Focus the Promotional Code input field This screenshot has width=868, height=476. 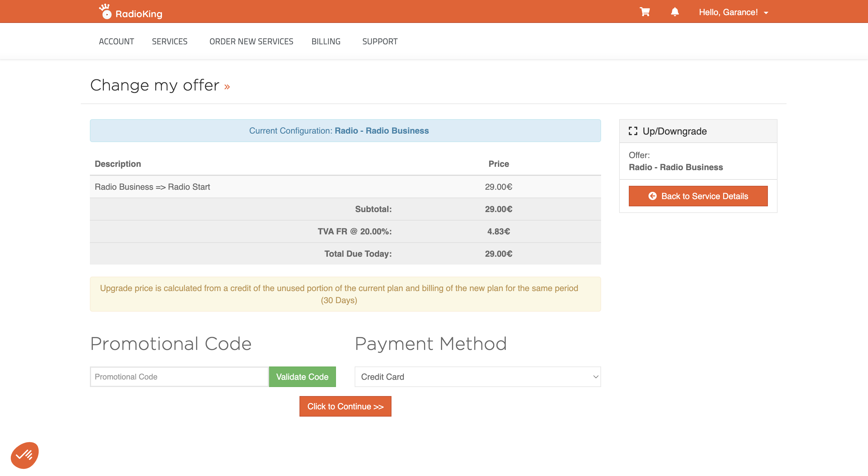(x=179, y=376)
